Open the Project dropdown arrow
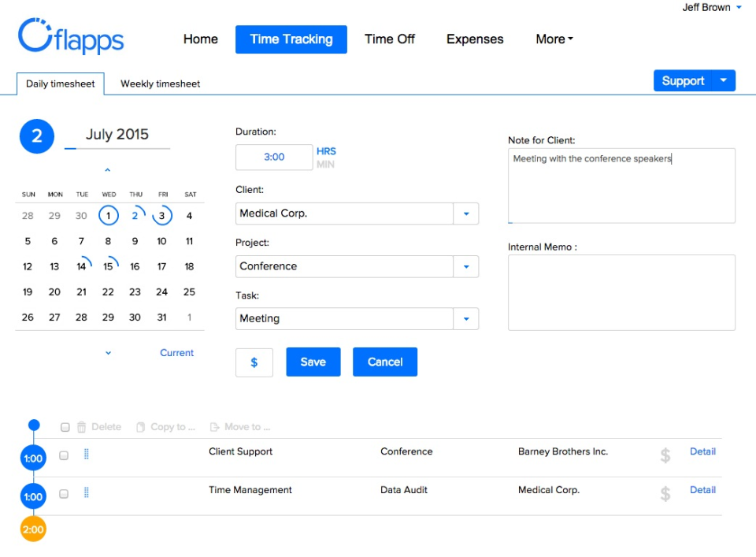Screen dimensions: 756x557 coord(466,267)
